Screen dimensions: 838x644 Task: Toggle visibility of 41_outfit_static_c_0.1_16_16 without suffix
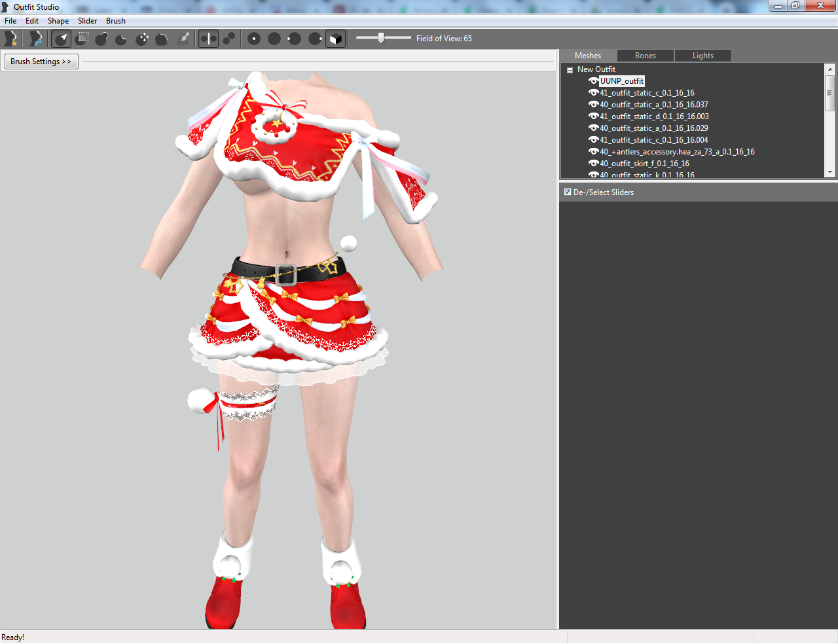[x=593, y=93]
